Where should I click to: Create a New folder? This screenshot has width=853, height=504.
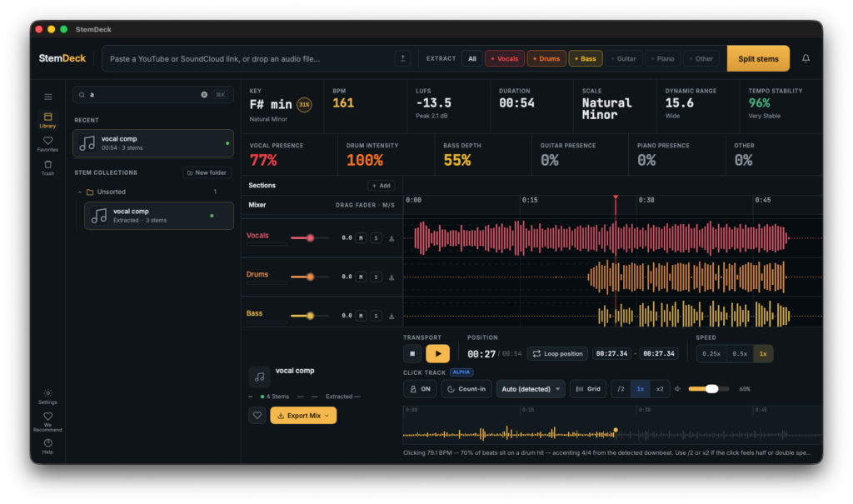[207, 172]
